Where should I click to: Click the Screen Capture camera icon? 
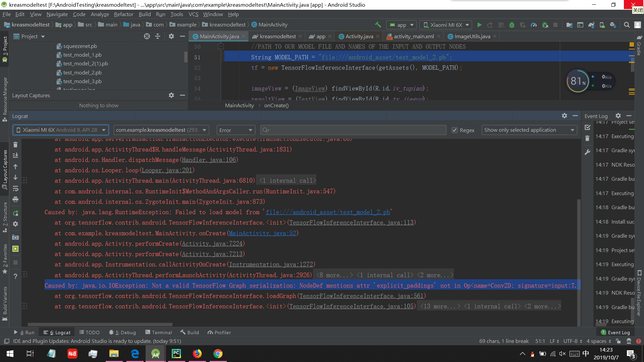(x=15, y=237)
